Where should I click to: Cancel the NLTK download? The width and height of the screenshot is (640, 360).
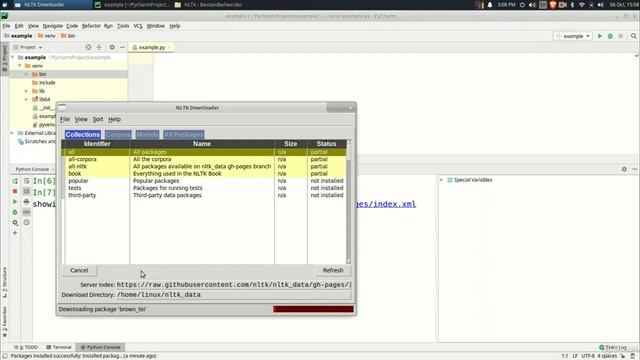click(79, 270)
